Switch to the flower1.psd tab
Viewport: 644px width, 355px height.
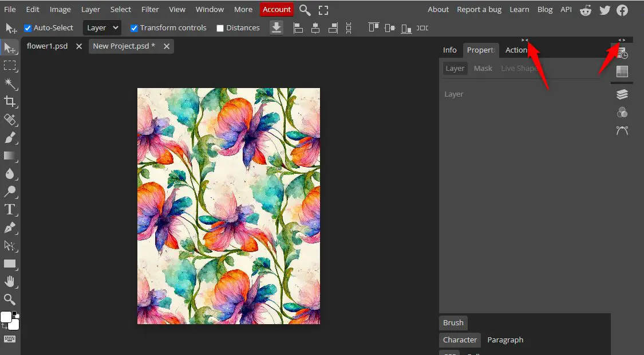tap(48, 46)
